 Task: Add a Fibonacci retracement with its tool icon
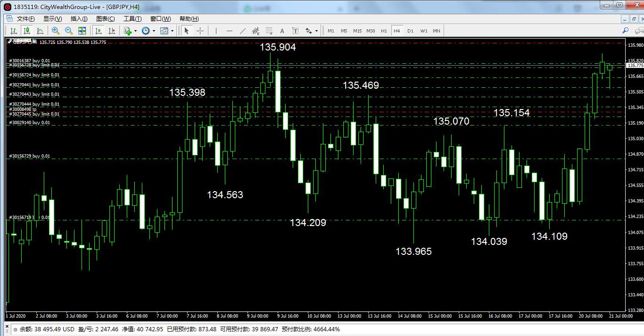pos(269,31)
